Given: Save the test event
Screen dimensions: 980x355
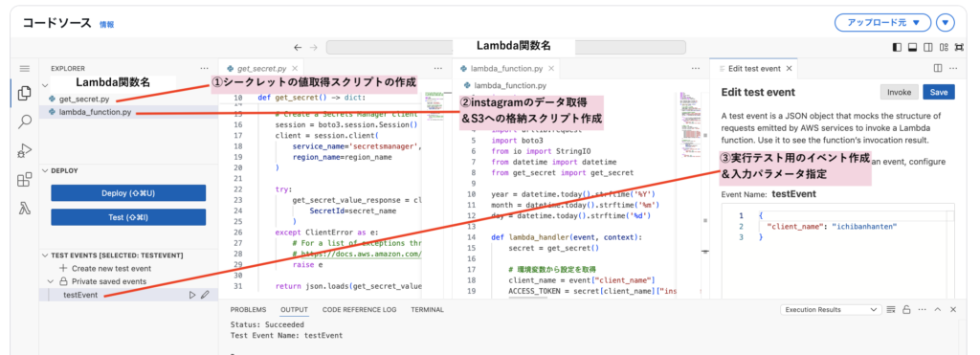Looking at the screenshot, I should tap(939, 92).
